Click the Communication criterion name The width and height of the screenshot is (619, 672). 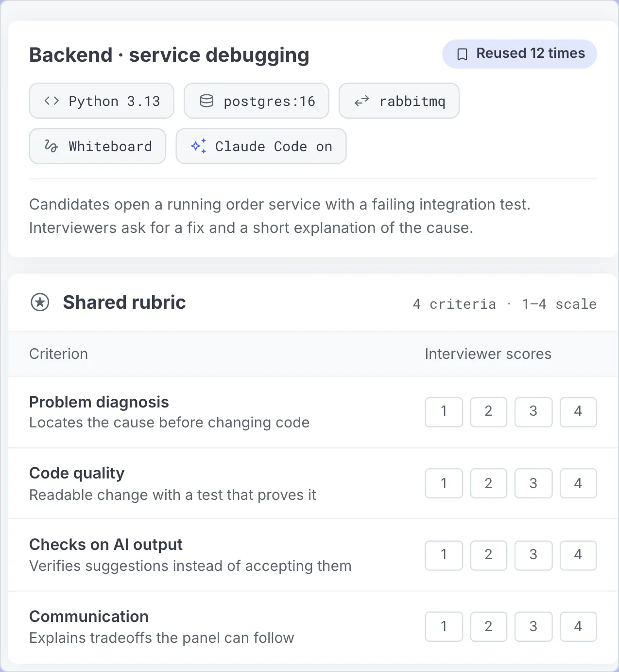[89, 617]
